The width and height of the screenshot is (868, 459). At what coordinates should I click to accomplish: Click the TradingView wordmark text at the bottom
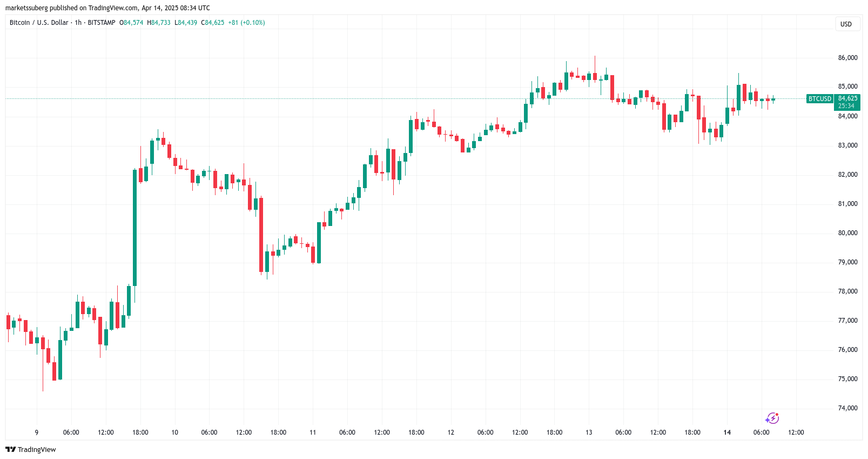coord(37,450)
